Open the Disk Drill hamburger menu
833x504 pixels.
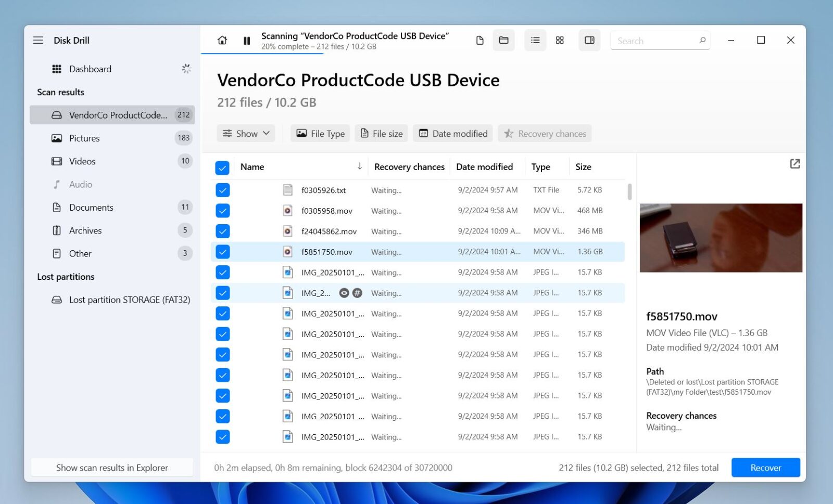click(38, 40)
